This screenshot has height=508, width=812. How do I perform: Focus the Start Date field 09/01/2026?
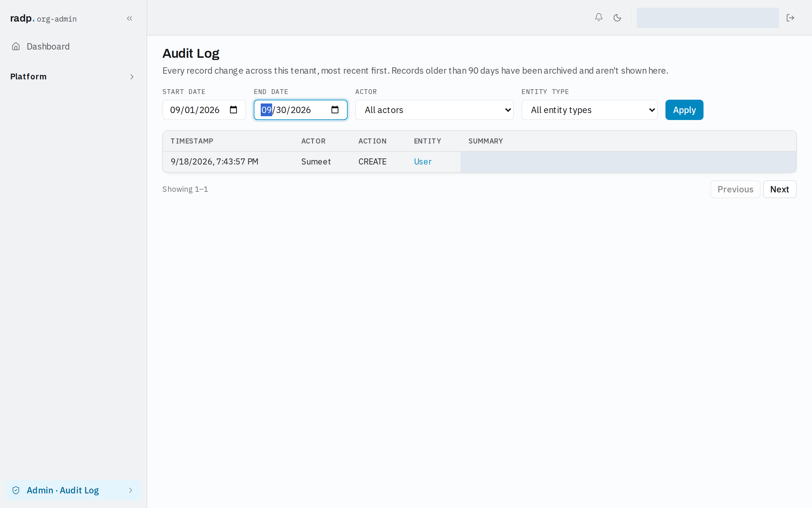pos(204,110)
